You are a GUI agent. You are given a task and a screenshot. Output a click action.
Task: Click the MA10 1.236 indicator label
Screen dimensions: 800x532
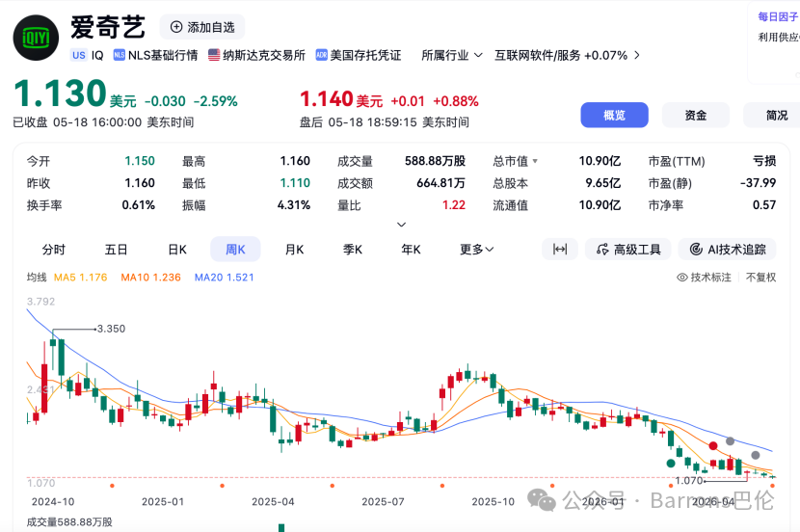point(151,278)
